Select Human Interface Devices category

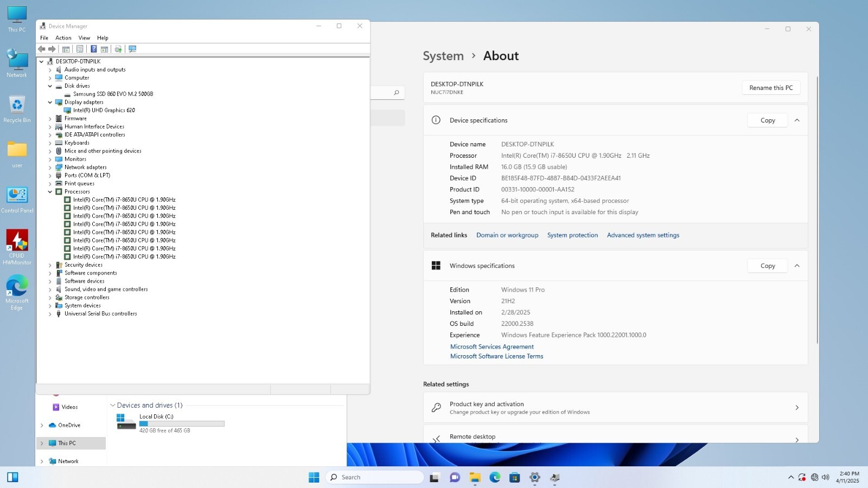(x=94, y=126)
